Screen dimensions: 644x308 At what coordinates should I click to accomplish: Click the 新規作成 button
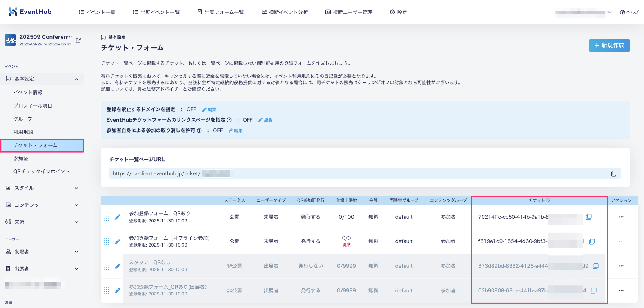(x=609, y=45)
